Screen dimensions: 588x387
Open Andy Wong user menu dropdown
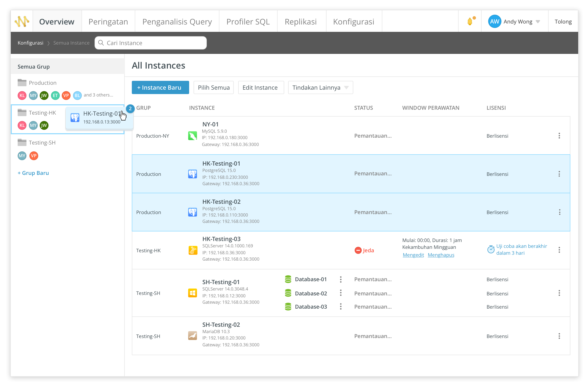click(538, 22)
